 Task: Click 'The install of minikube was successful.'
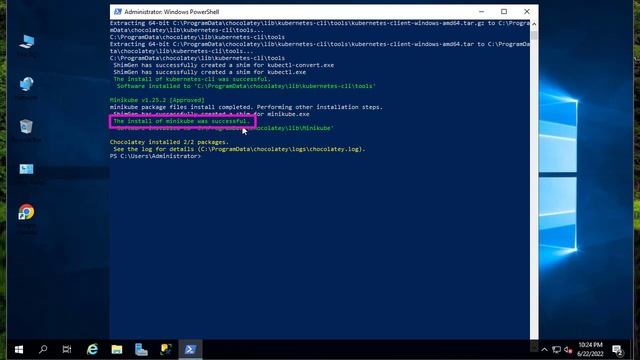click(x=181, y=121)
